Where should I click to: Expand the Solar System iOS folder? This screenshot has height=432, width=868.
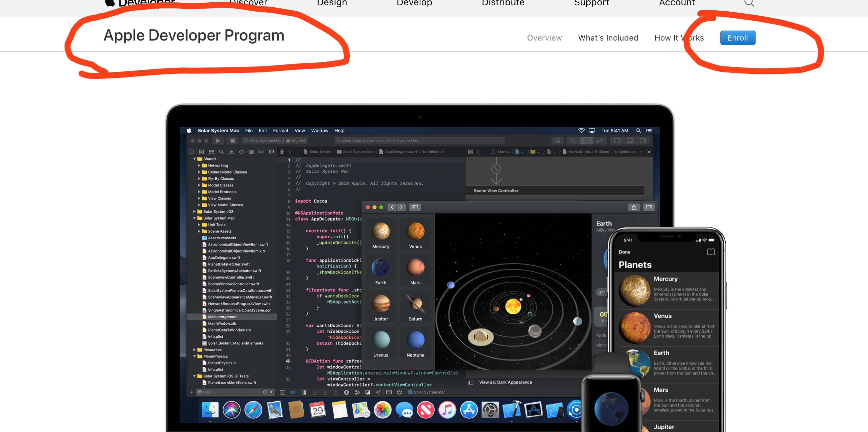(x=195, y=211)
